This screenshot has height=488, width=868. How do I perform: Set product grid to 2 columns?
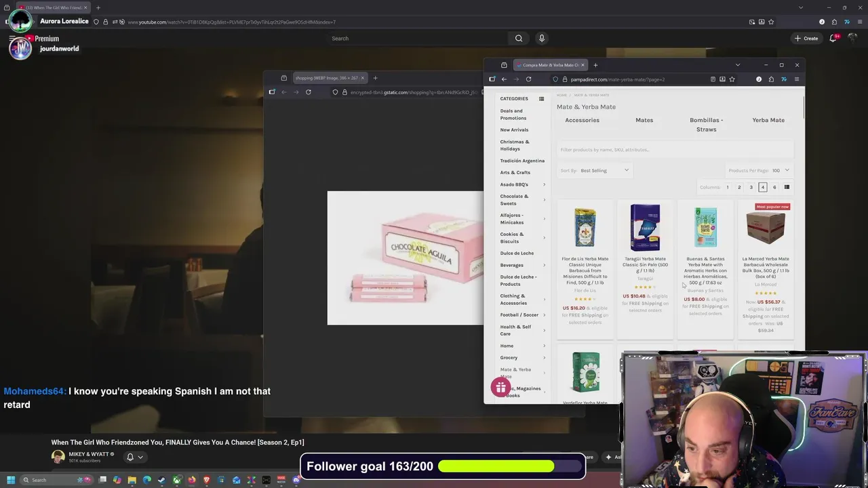tap(739, 187)
